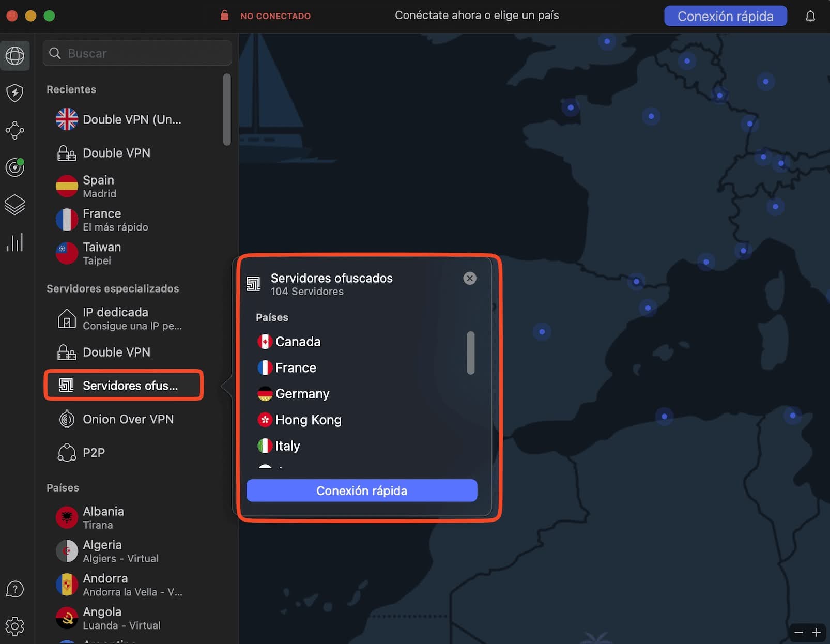Click the P2P icon
Viewport: 830px width, 644px height.
tap(67, 453)
